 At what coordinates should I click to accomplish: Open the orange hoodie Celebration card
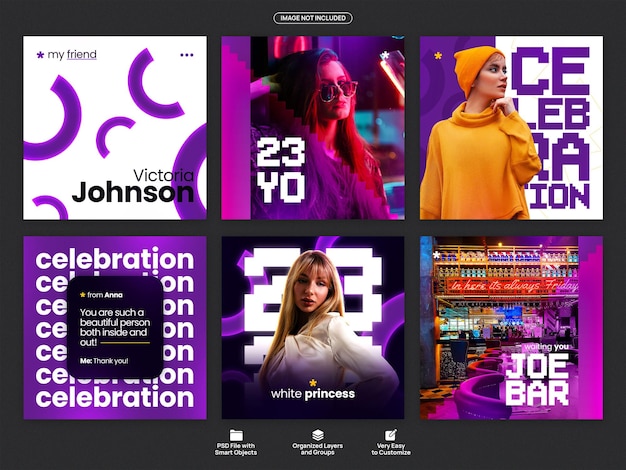[x=511, y=128]
